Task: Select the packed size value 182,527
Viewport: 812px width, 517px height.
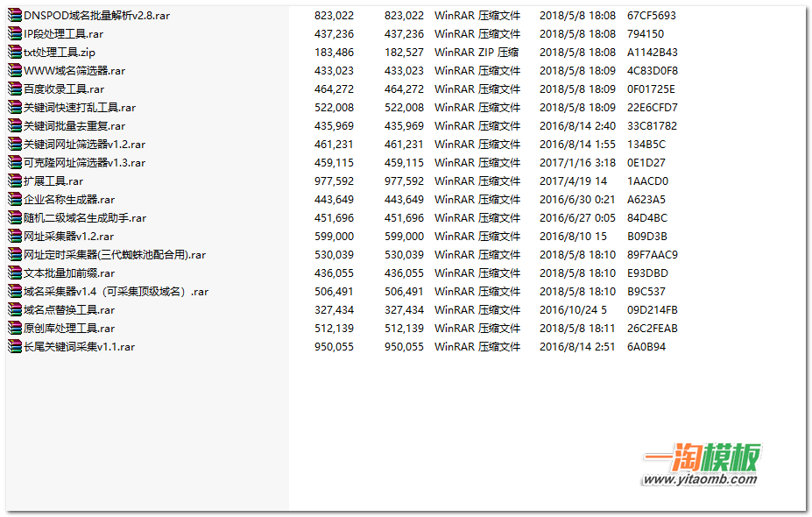Action: coord(404,53)
